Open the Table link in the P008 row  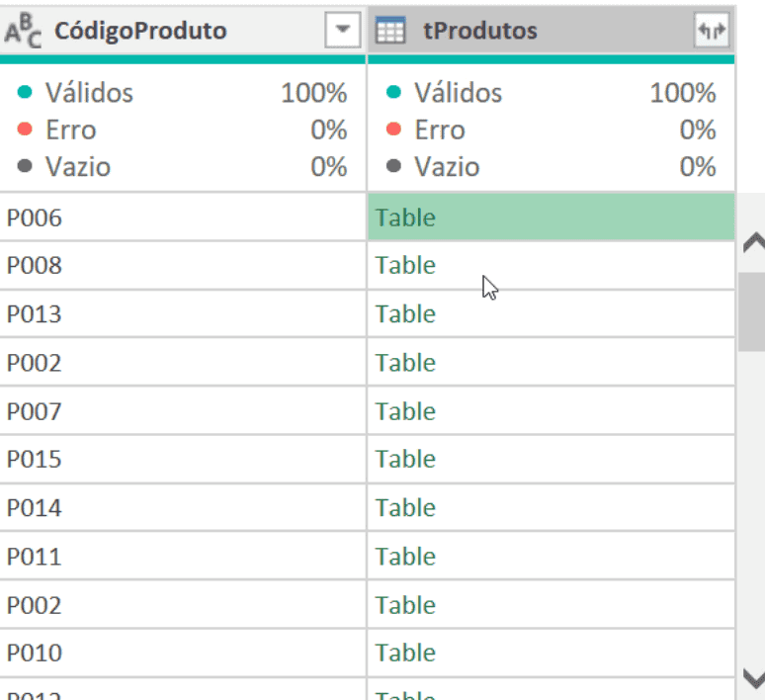(405, 265)
